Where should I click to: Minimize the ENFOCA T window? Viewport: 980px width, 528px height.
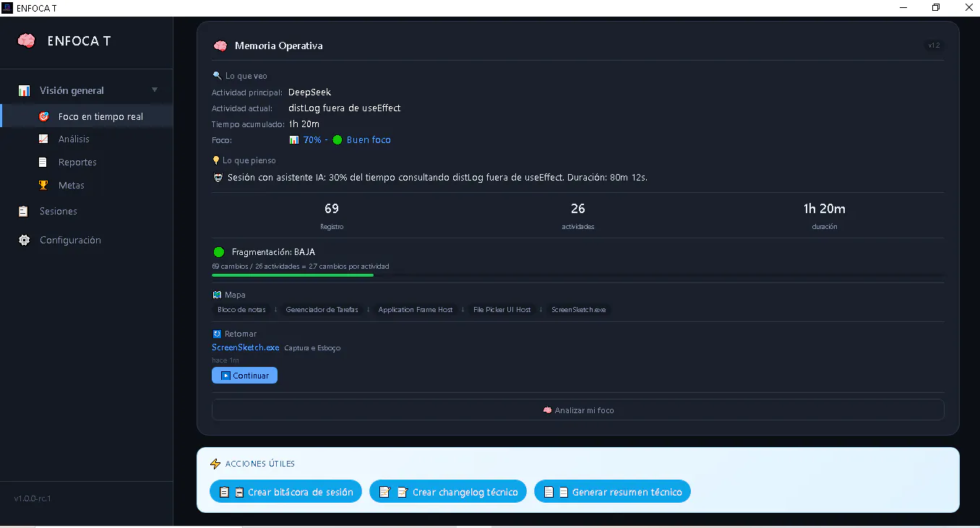(903, 8)
